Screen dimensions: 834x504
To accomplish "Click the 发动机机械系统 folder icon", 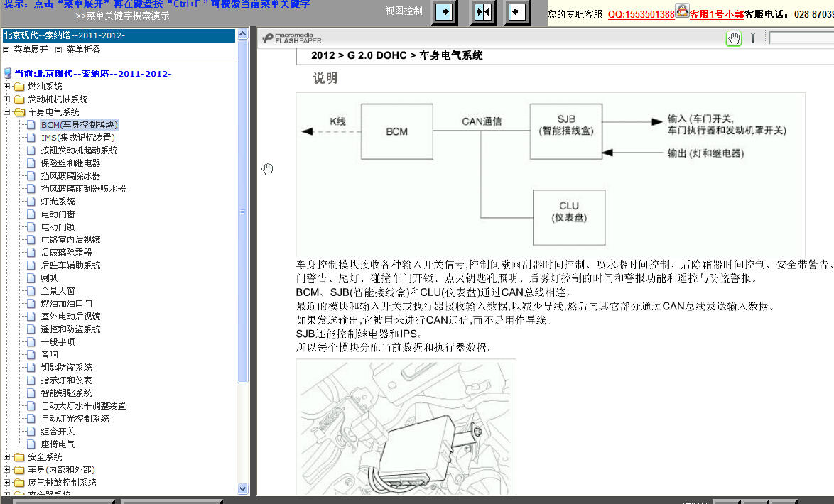I will [x=20, y=99].
